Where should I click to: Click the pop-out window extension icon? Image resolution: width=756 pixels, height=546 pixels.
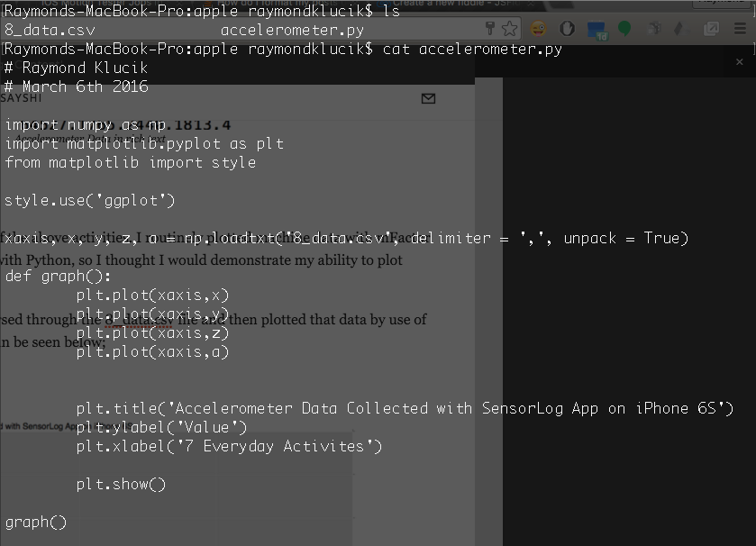click(x=711, y=29)
